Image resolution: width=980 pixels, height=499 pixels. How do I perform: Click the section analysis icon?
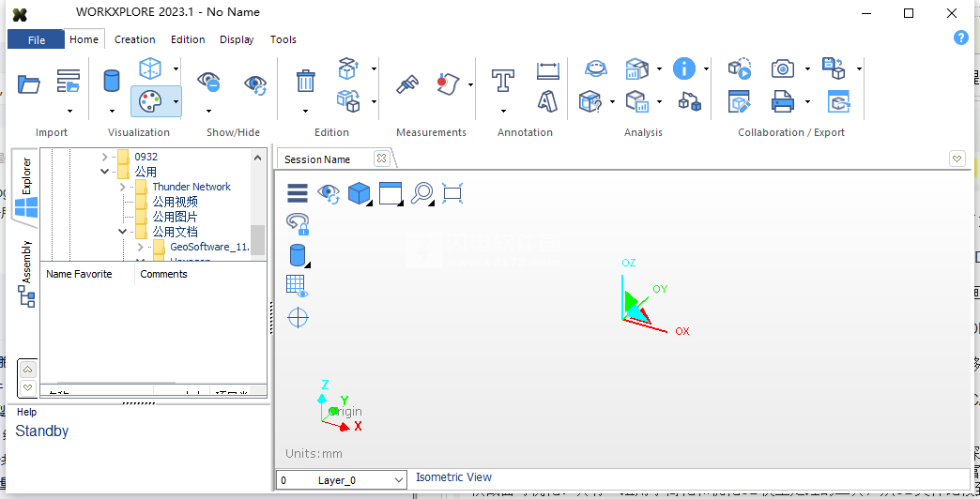click(x=596, y=68)
